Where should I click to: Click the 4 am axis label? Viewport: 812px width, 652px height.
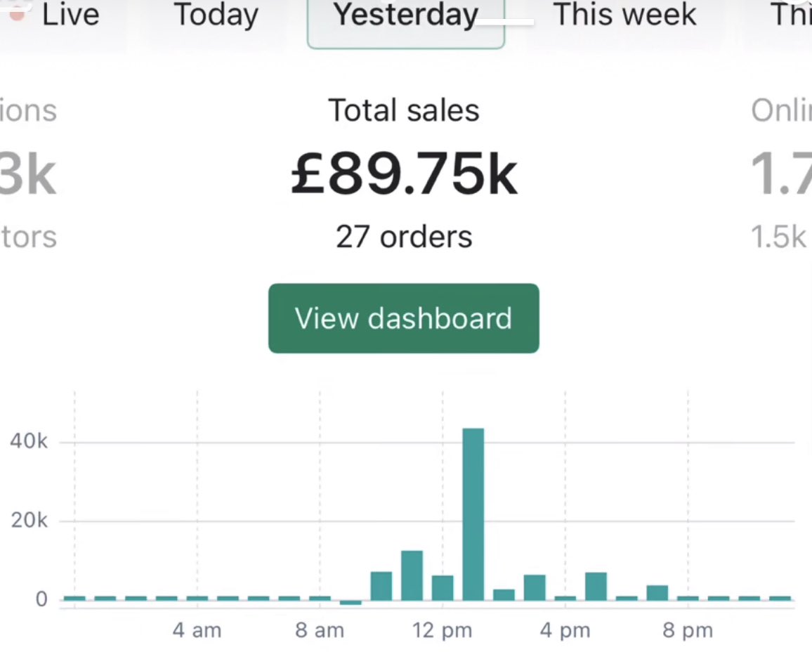197,630
